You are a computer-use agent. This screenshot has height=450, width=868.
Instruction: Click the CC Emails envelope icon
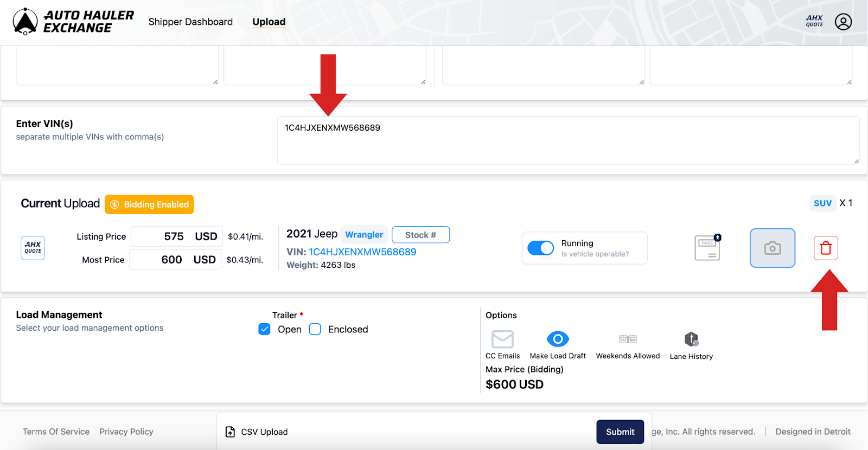tap(502, 339)
